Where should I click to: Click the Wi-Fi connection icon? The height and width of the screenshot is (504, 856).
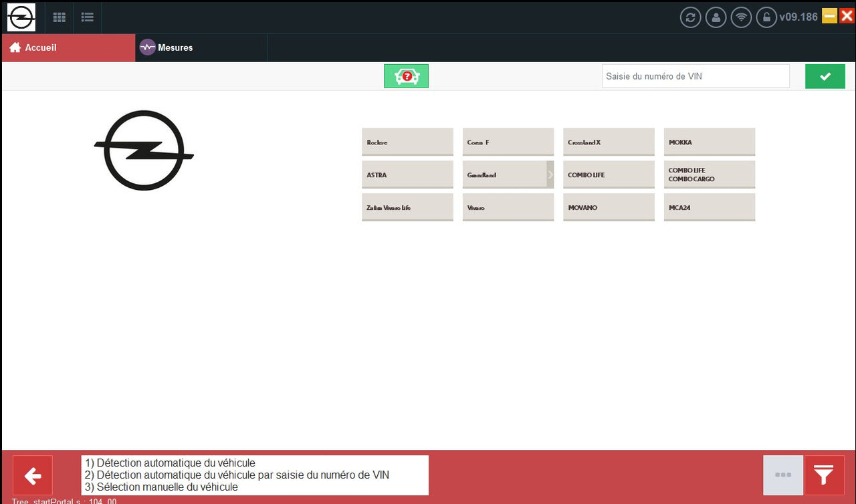[741, 17]
